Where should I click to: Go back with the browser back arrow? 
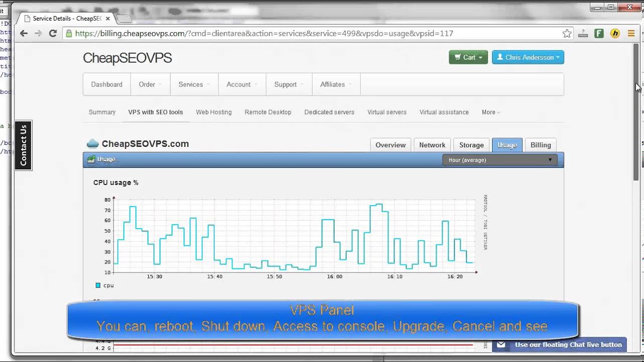24,33
